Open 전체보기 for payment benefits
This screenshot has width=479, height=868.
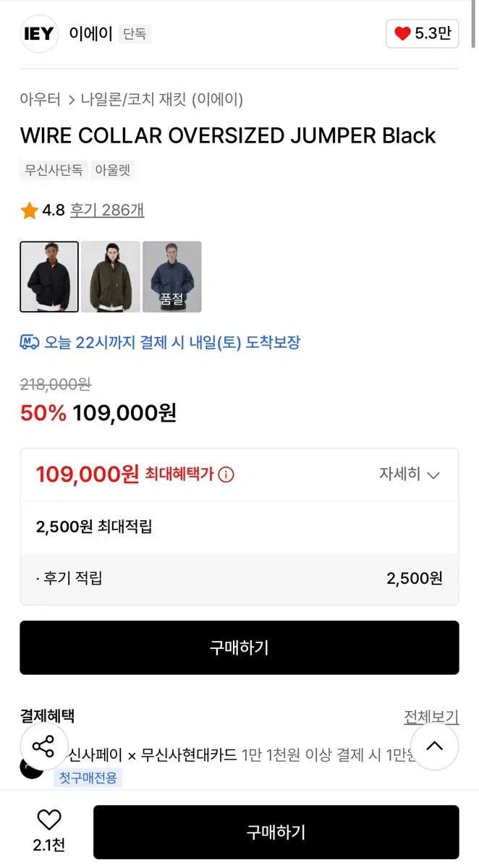431,717
